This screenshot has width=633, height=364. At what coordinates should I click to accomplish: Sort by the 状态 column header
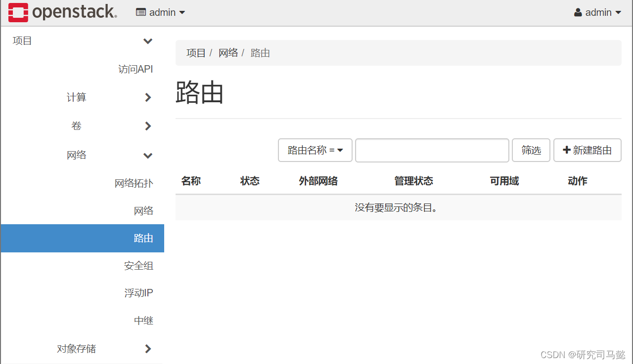(x=250, y=181)
